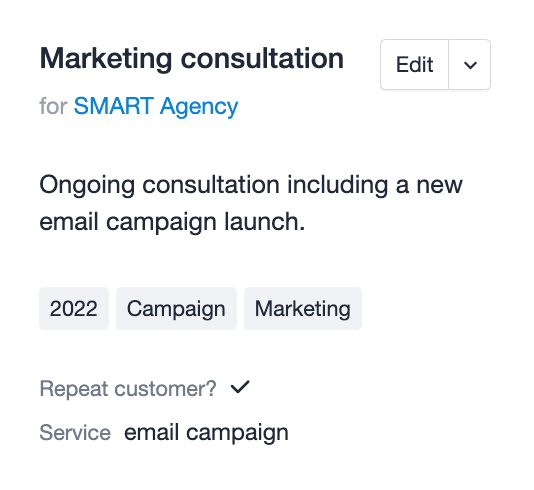Viewport: 534px width, 490px height.
Task: Click the word Ongoing in description
Action: [x=87, y=186]
